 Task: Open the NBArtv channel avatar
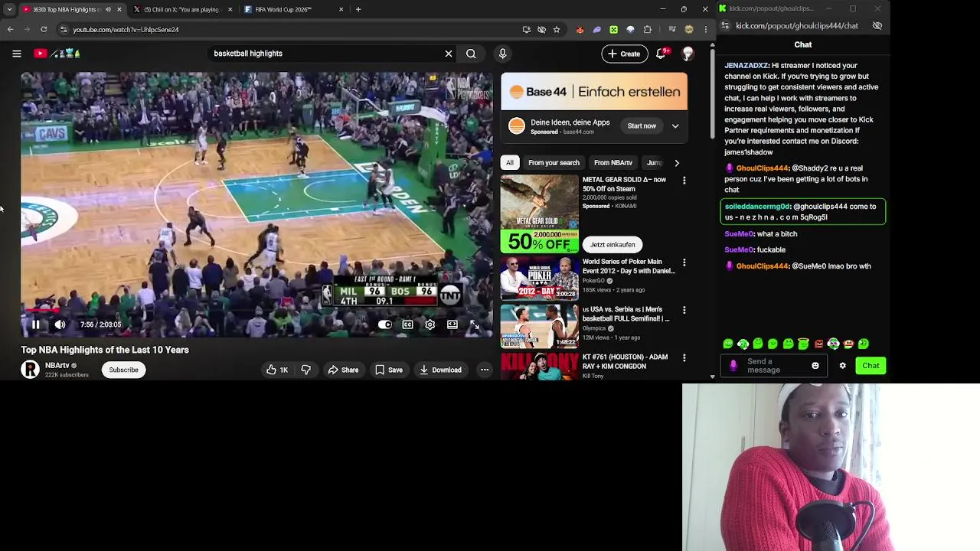tap(30, 370)
